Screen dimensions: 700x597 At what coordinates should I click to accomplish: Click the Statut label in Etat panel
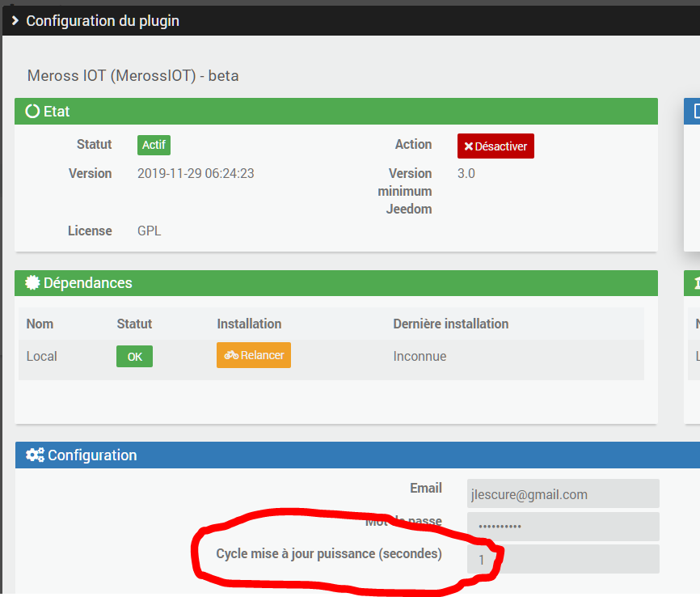pyautogui.click(x=95, y=144)
